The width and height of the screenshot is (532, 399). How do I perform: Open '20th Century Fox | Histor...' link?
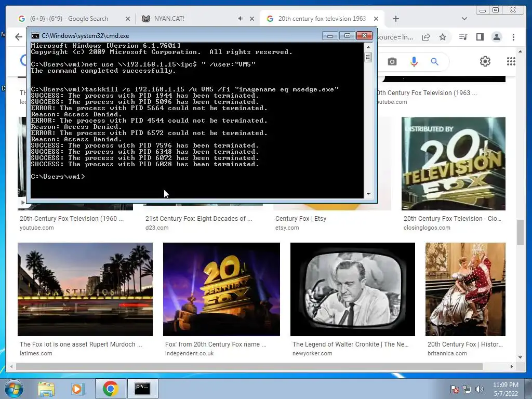(x=465, y=344)
